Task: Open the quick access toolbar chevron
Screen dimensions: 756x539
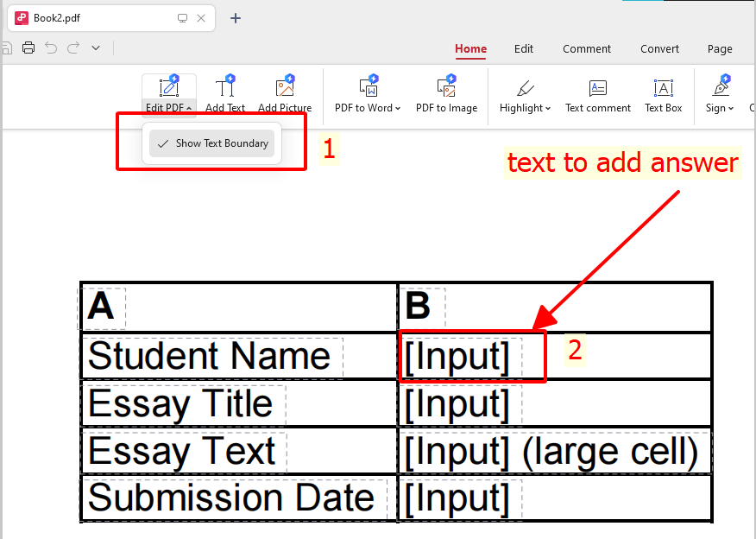Action: coord(96,48)
